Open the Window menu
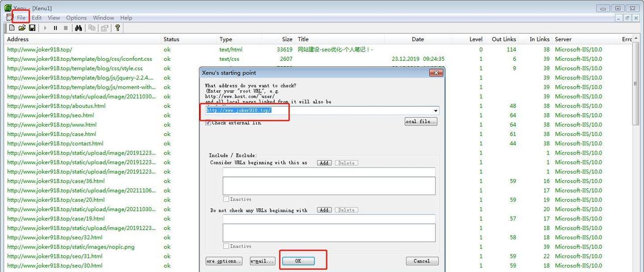The image size is (644, 272). tap(103, 17)
